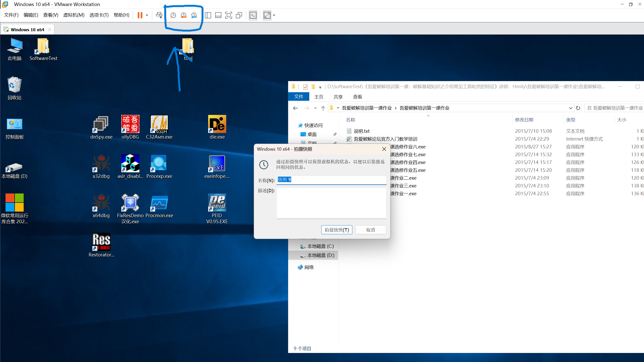Select the 本地磁盘 (C:) tree item

click(320, 246)
